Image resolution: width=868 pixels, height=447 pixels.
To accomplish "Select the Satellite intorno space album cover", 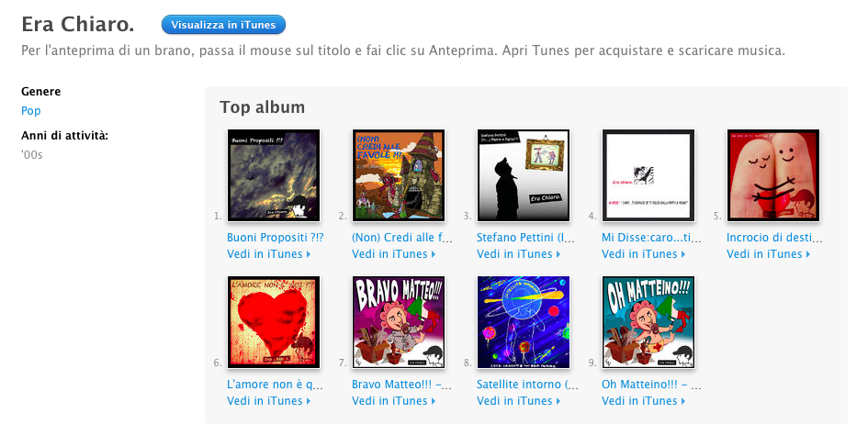I will [x=524, y=322].
